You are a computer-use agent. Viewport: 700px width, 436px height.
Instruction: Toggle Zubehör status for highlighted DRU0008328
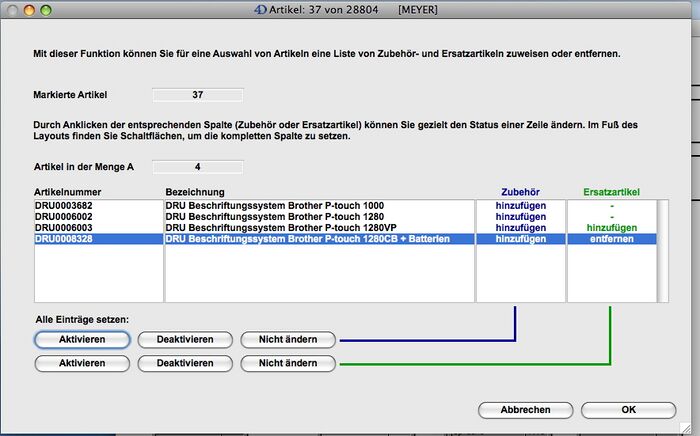520,240
